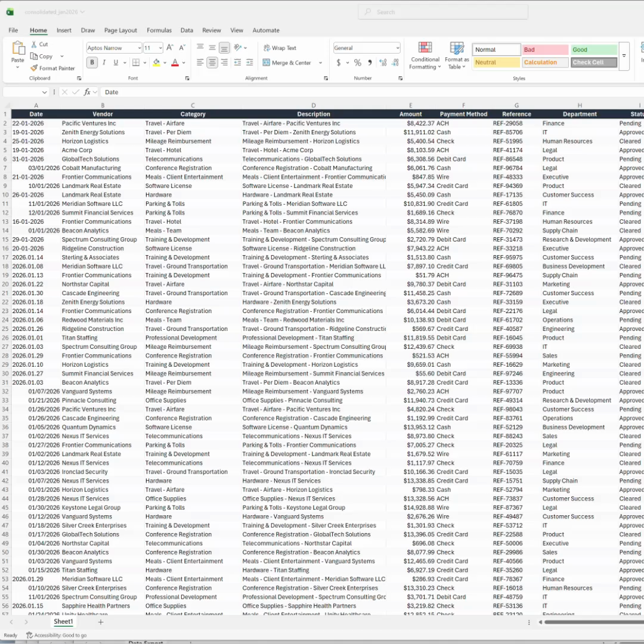This screenshot has width=644, height=644.
Task: Click the Format Painter brush icon
Action: pyautogui.click(x=35, y=69)
